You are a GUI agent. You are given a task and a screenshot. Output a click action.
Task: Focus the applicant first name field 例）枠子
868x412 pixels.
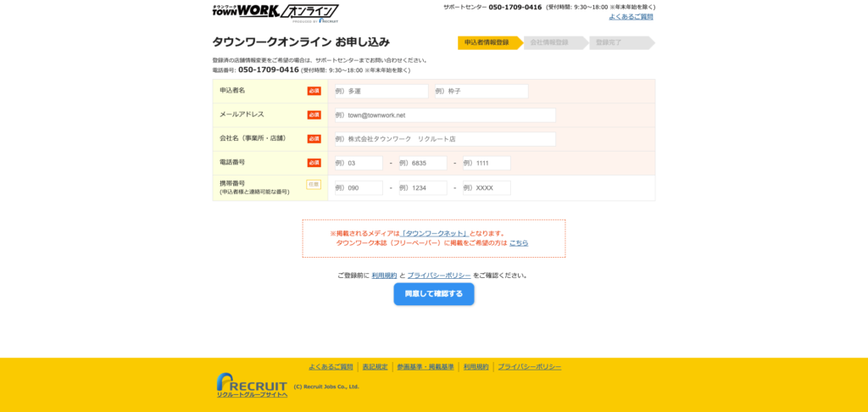[x=481, y=92]
